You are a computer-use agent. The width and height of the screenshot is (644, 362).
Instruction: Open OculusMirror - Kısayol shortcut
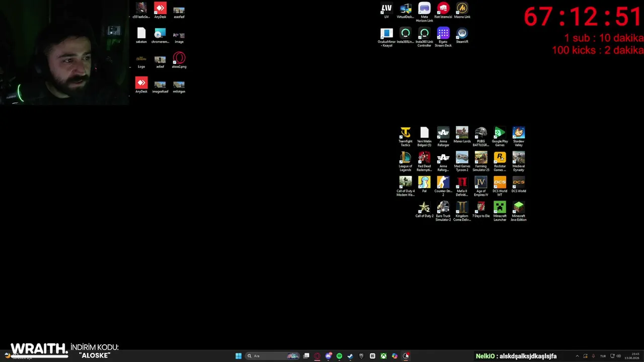tap(386, 38)
